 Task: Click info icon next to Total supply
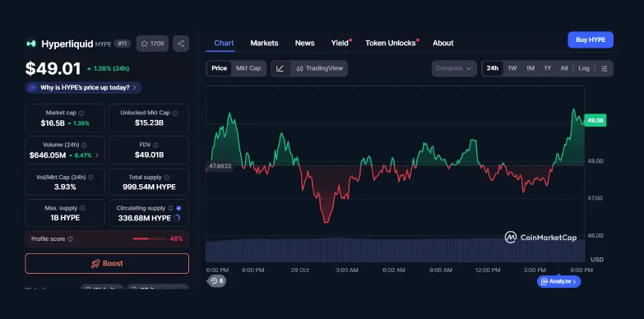pyautogui.click(x=167, y=178)
